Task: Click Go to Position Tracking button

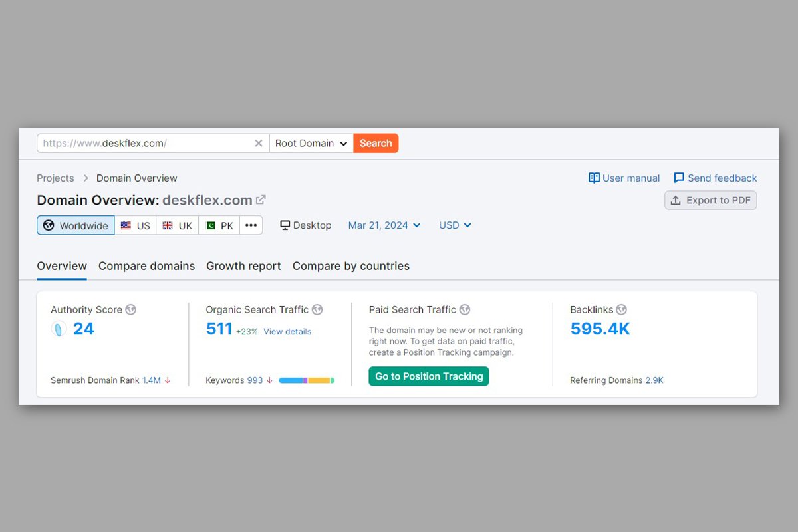Action: 429,376
